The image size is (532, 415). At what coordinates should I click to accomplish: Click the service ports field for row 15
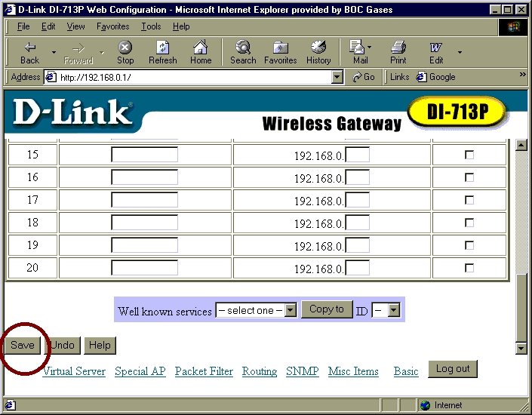pos(144,155)
